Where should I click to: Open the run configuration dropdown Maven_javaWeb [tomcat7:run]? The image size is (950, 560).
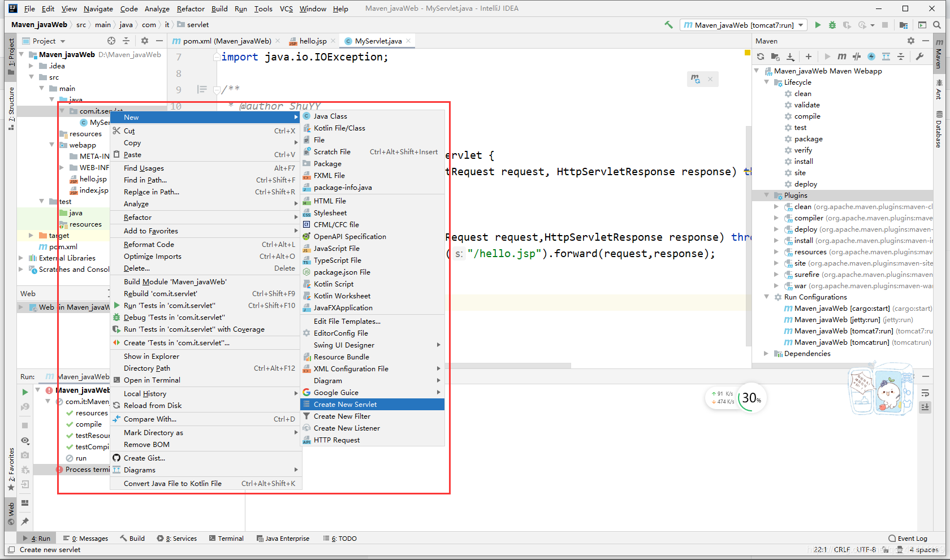pos(743,25)
